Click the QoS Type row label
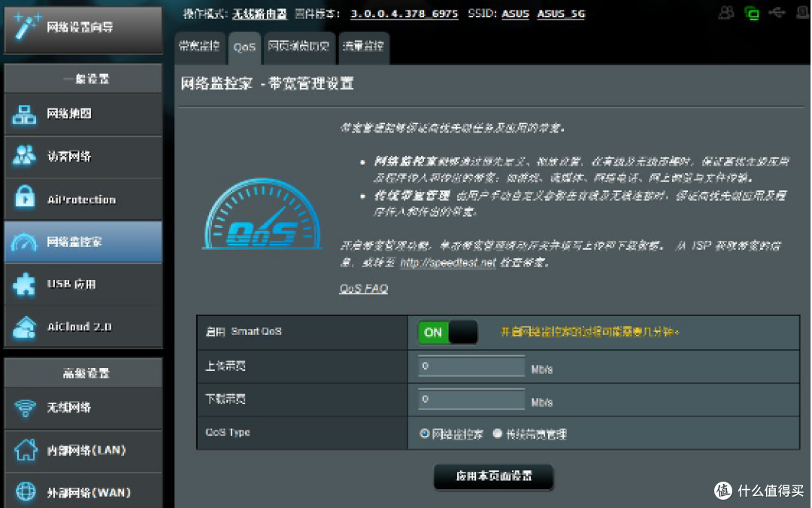 pyautogui.click(x=228, y=432)
